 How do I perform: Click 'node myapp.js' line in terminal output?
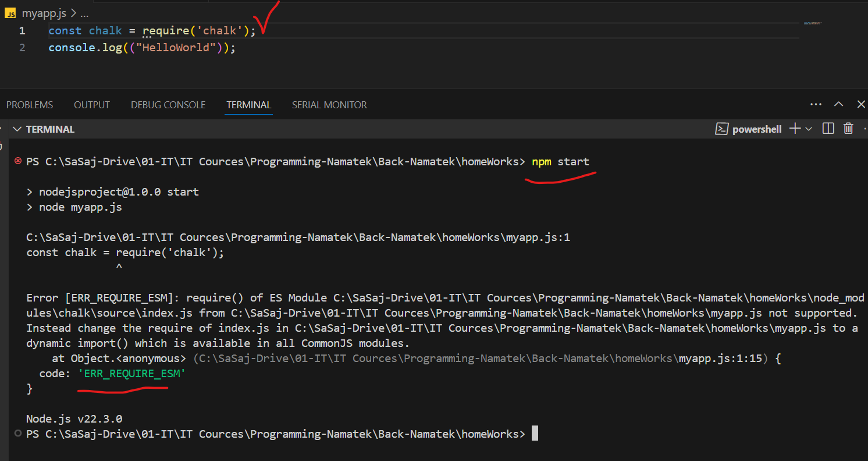tap(80, 207)
